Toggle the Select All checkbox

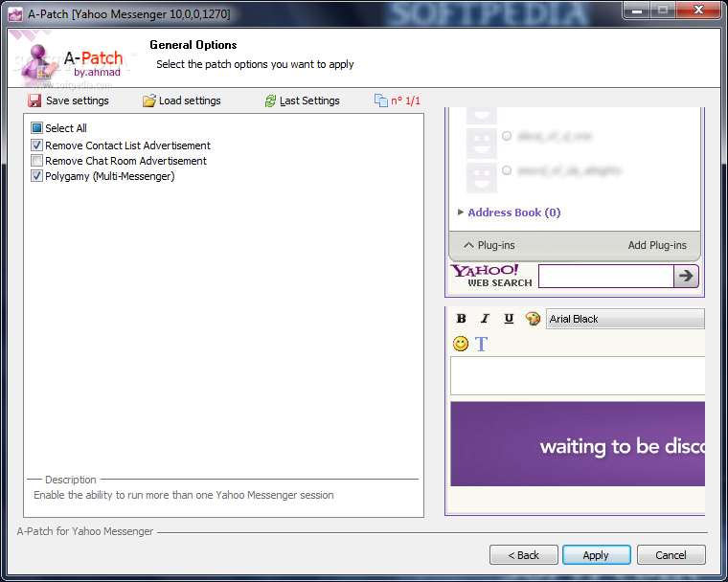coord(36,127)
